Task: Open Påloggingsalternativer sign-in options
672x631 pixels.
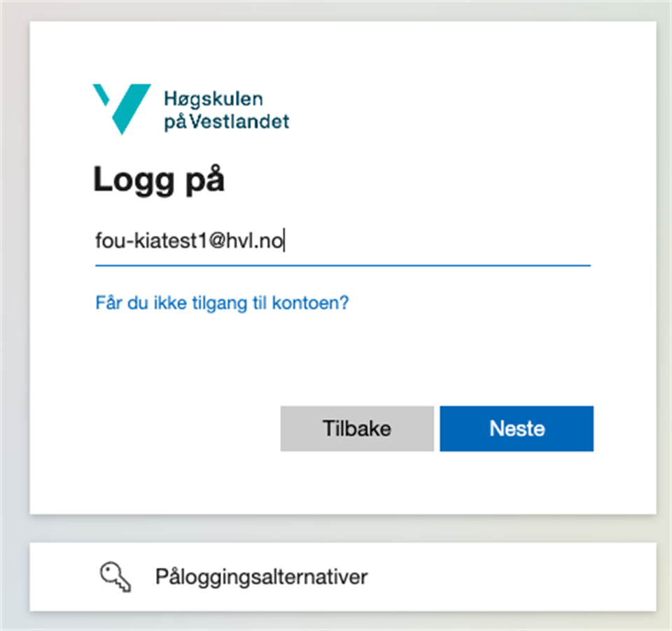Action: [x=261, y=577]
